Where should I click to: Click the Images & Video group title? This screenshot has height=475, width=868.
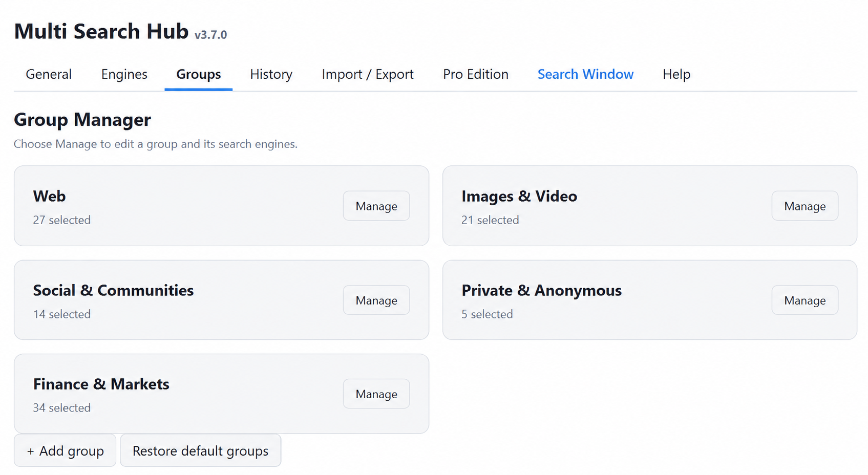point(519,196)
